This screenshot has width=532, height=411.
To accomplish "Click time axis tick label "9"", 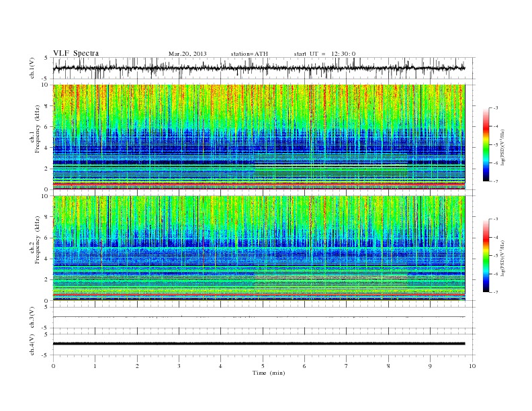I will (430, 366).
